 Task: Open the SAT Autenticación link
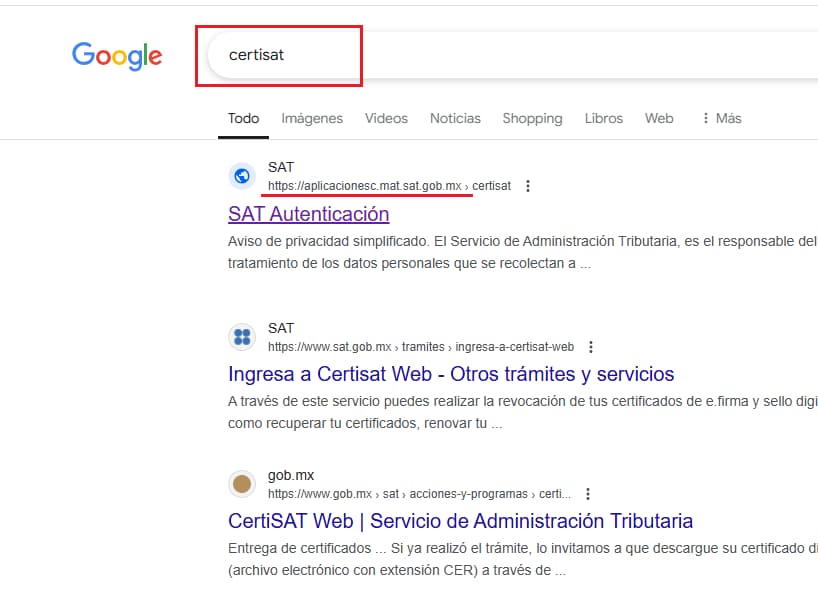(x=308, y=214)
